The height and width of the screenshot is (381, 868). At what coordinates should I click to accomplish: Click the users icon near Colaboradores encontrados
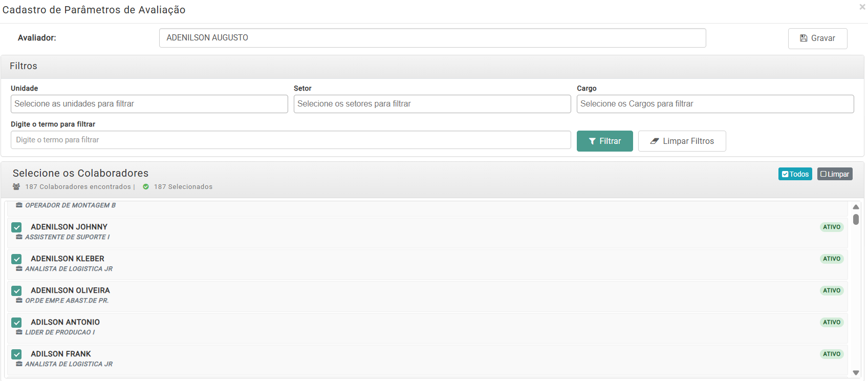click(x=16, y=187)
